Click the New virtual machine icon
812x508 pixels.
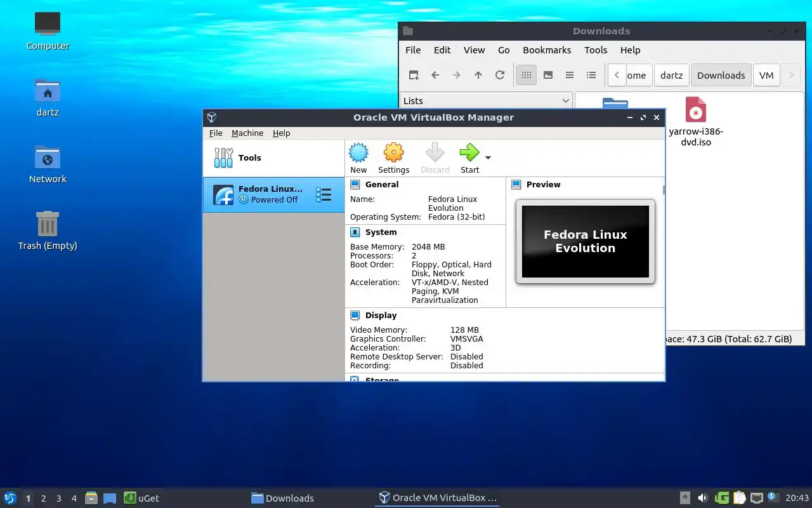click(358, 153)
